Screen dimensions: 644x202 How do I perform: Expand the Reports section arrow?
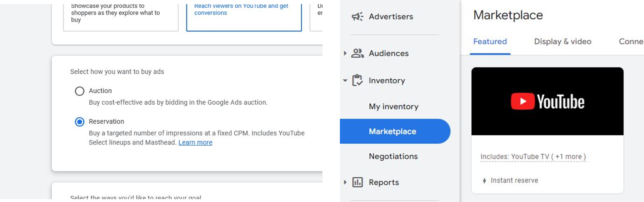pos(345,182)
